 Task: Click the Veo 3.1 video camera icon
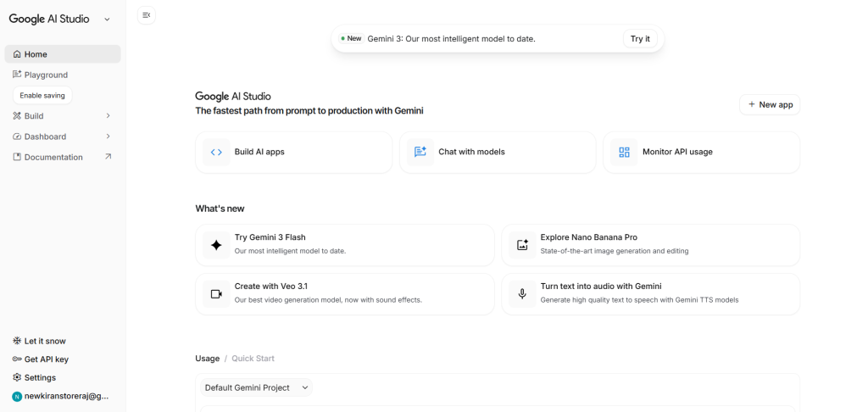click(216, 294)
